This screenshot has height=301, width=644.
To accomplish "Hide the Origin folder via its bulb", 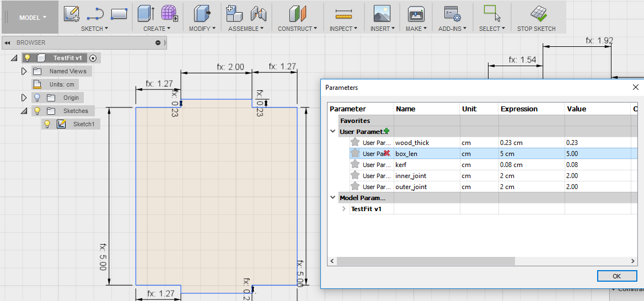I will click(x=37, y=98).
